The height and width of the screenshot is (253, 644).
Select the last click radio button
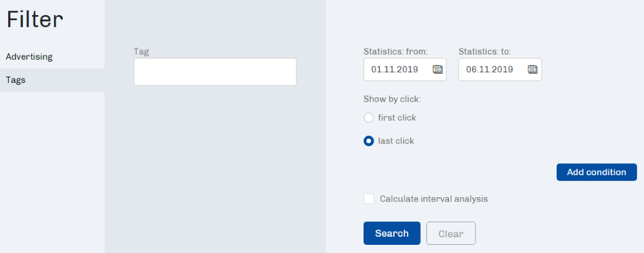tap(369, 141)
